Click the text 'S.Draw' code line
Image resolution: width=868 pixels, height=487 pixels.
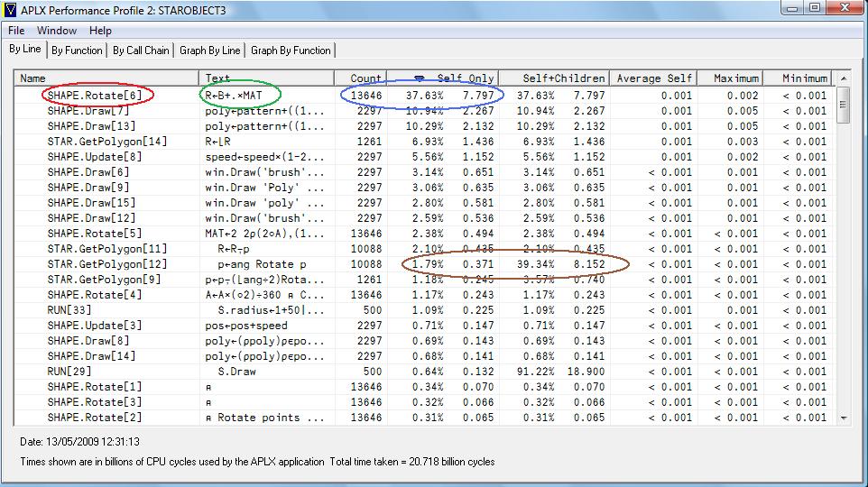click(x=236, y=372)
